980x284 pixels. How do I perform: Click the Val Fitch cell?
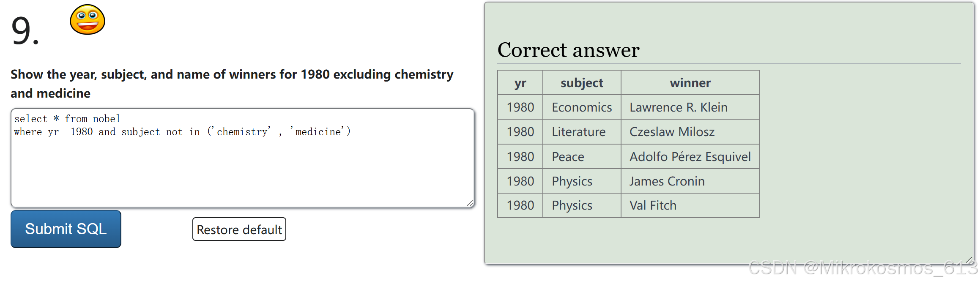click(653, 205)
